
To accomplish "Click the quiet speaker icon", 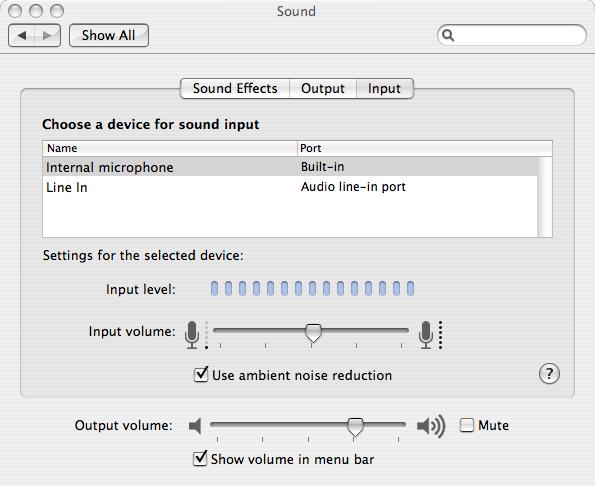I will (x=195, y=426).
